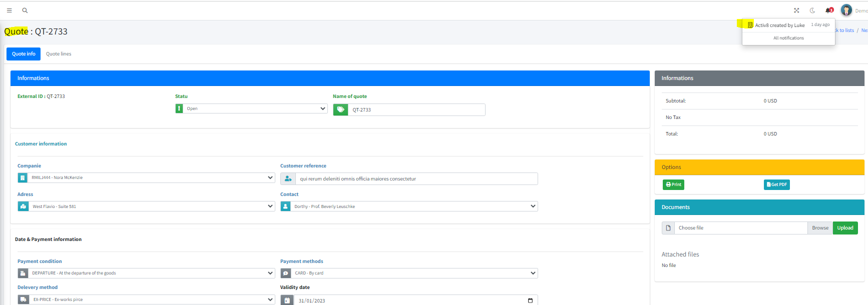The height and width of the screenshot is (305, 868).
Task: Click the Subtotal 0 USD value
Action: 770,101
